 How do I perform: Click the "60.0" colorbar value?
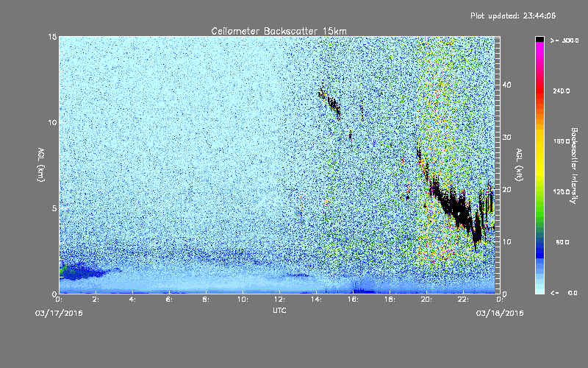point(562,242)
